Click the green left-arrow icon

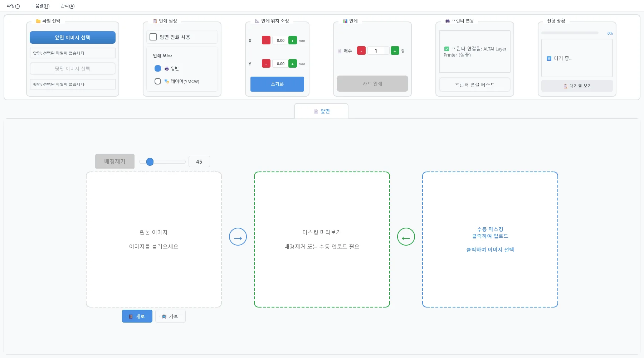406,237
